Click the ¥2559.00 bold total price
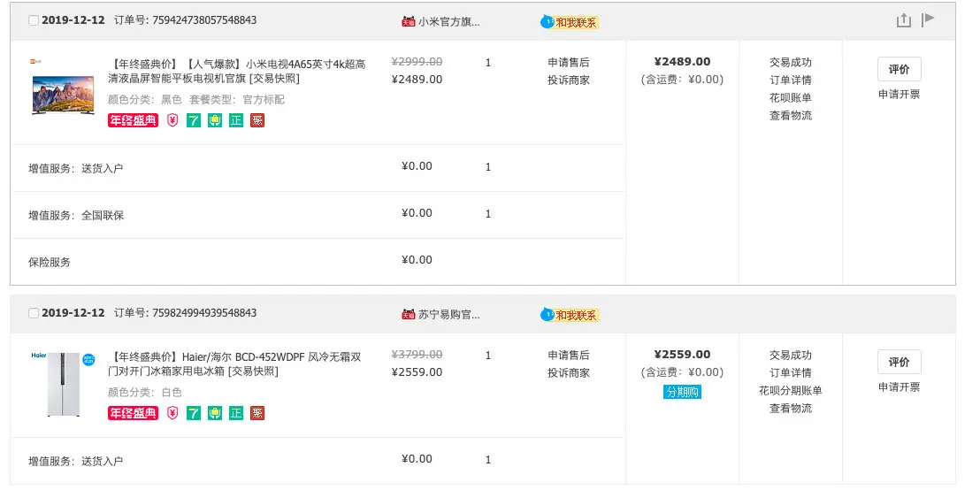 682,355
